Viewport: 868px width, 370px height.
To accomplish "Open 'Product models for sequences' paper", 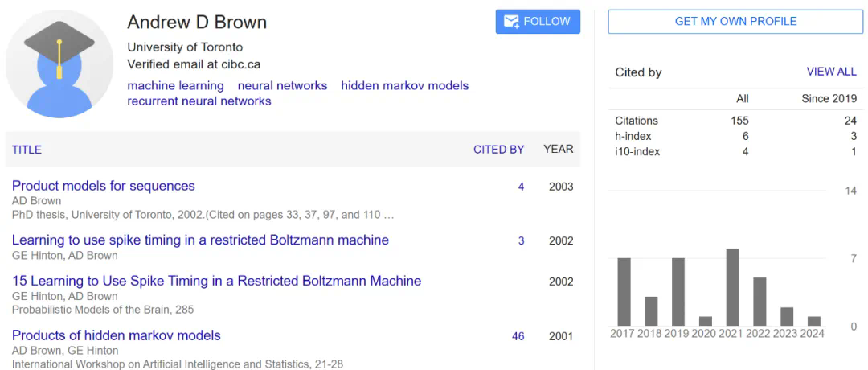I will point(104,186).
